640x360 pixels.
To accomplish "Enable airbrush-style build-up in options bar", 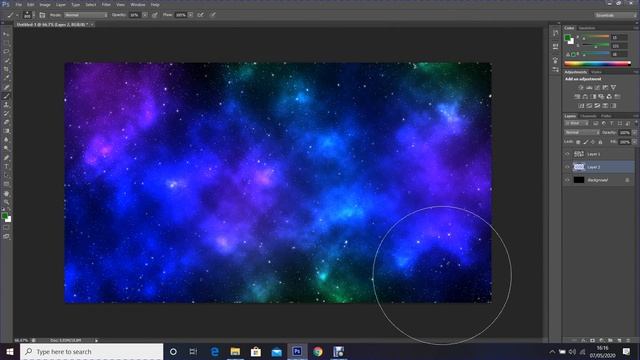I will click(200, 15).
